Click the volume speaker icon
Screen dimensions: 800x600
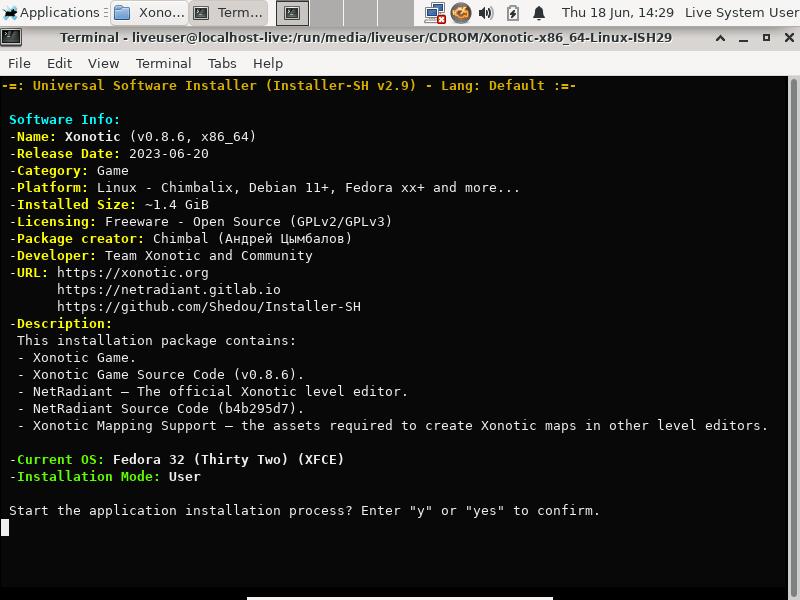tap(486, 13)
